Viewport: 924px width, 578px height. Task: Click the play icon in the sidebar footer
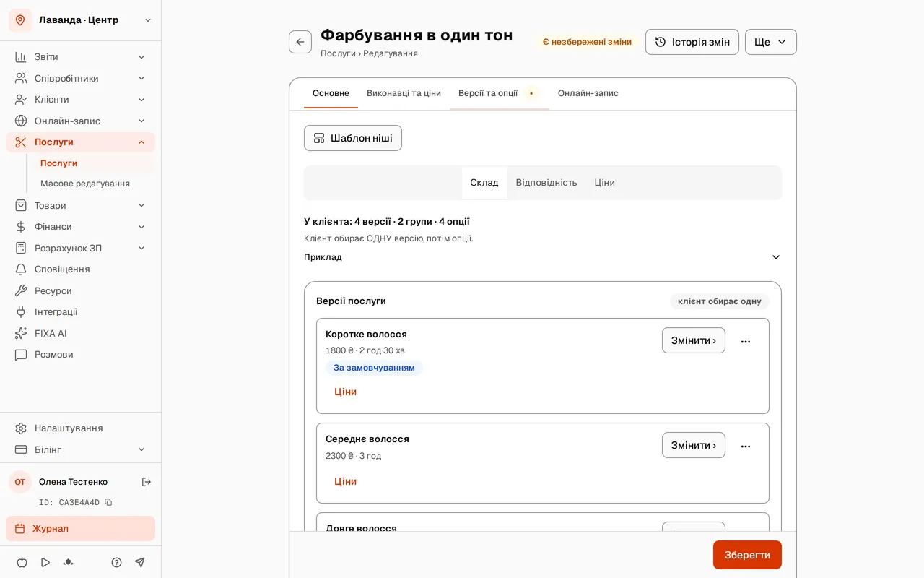45,562
